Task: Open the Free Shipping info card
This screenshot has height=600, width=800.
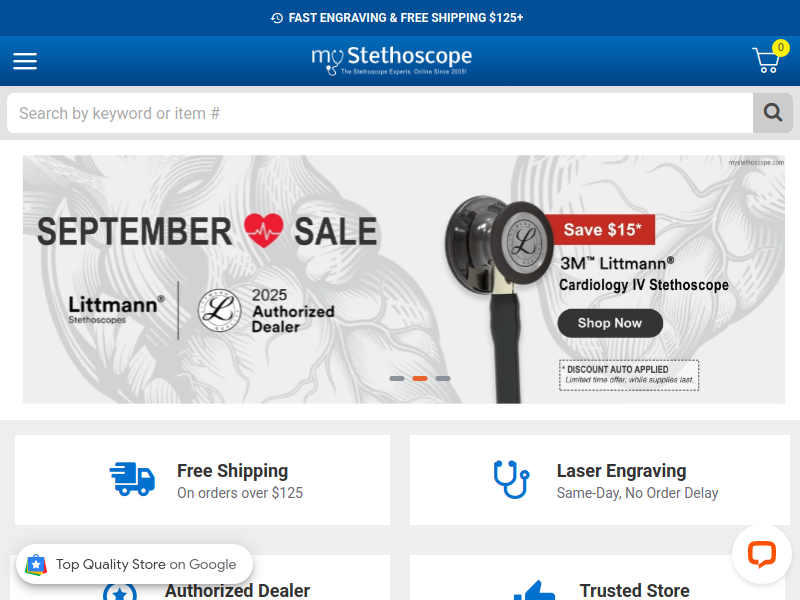Action: click(x=203, y=480)
